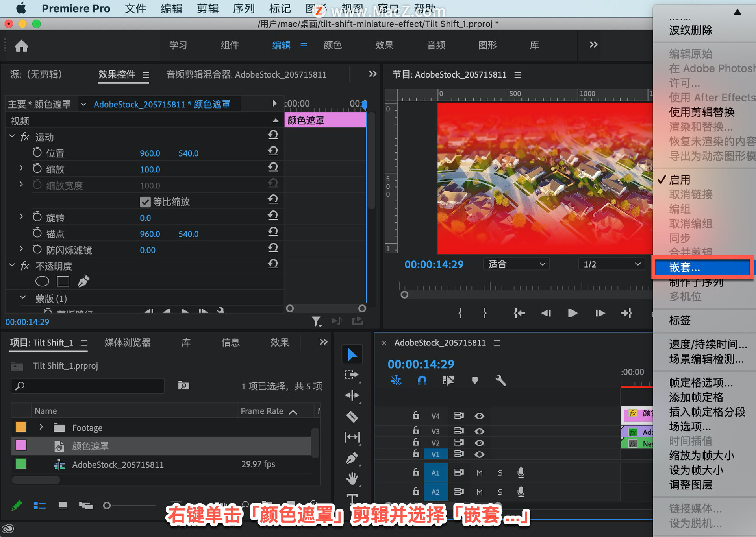Click the 颜色遮罩 color swatch in project
Screen dimensions: 756x537
point(20,445)
